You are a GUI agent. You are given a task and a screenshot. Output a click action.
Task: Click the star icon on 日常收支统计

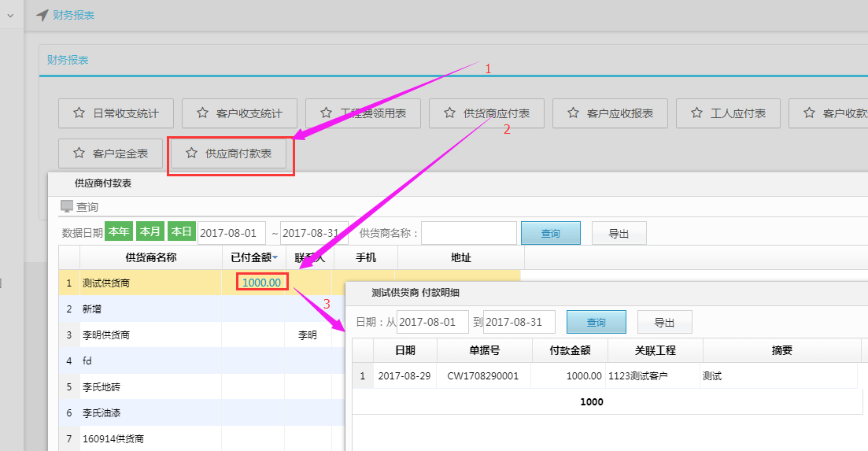[79, 113]
